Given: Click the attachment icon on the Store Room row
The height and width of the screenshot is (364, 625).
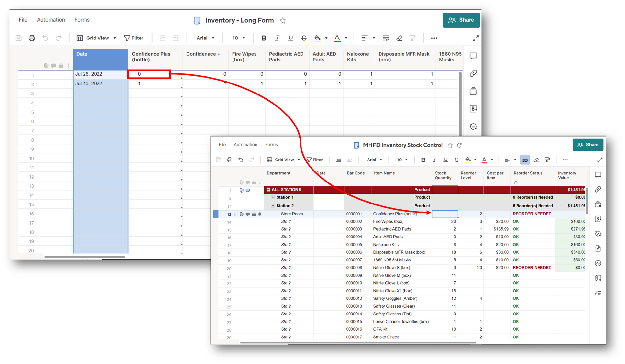Looking at the screenshot, I should click(x=241, y=214).
